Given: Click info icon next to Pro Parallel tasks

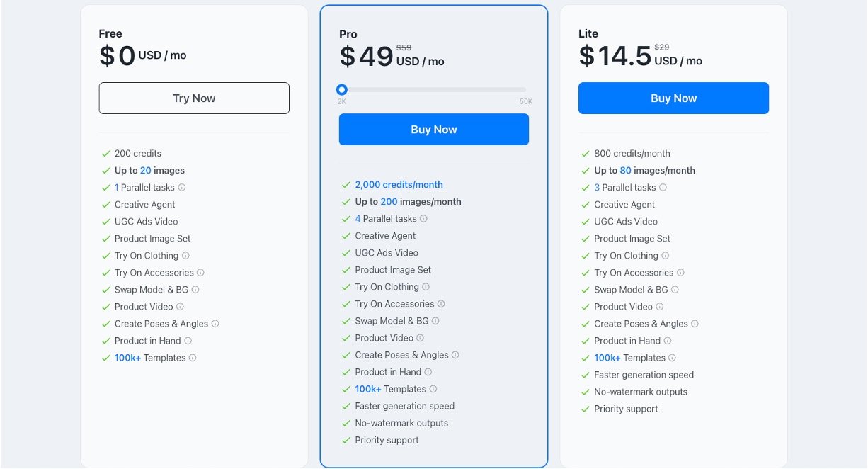Looking at the screenshot, I should pos(423,219).
